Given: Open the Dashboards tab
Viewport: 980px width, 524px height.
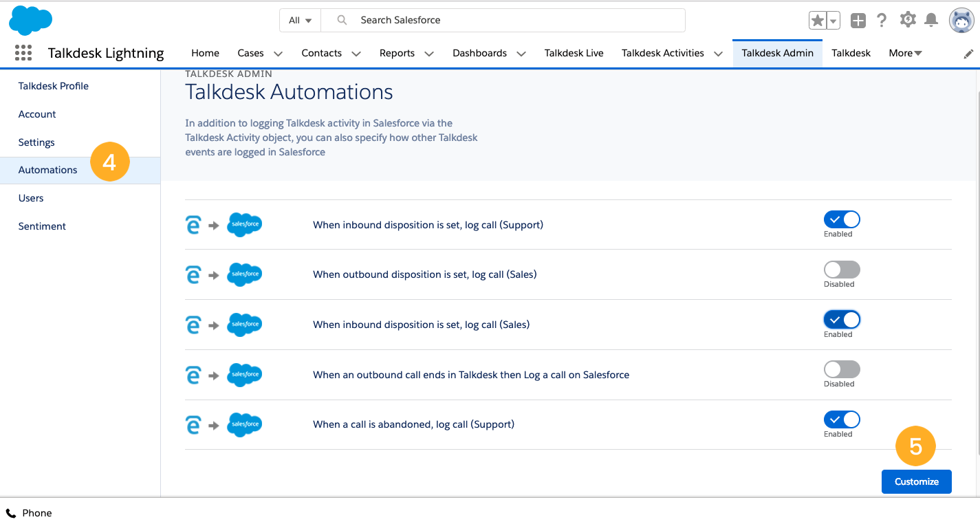Looking at the screenshot, I should pyautogui.click(x=479, y=53).
